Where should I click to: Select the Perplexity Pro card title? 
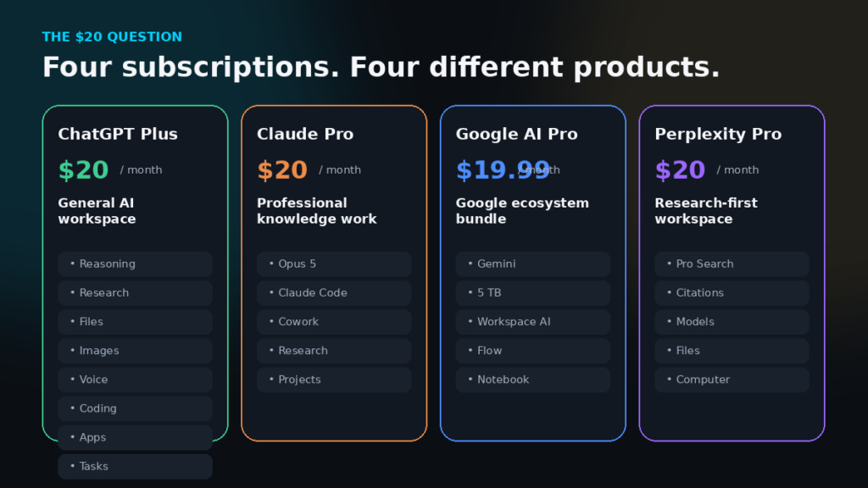coord(718,134)
